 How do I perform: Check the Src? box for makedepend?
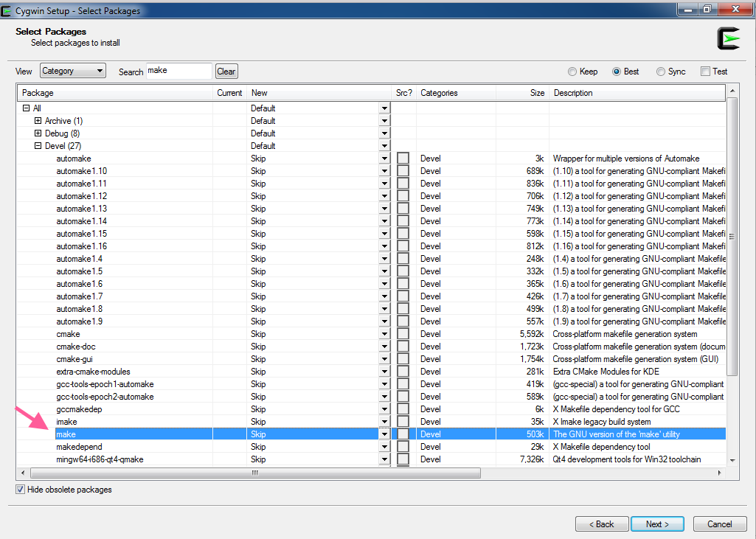point(403,446)
